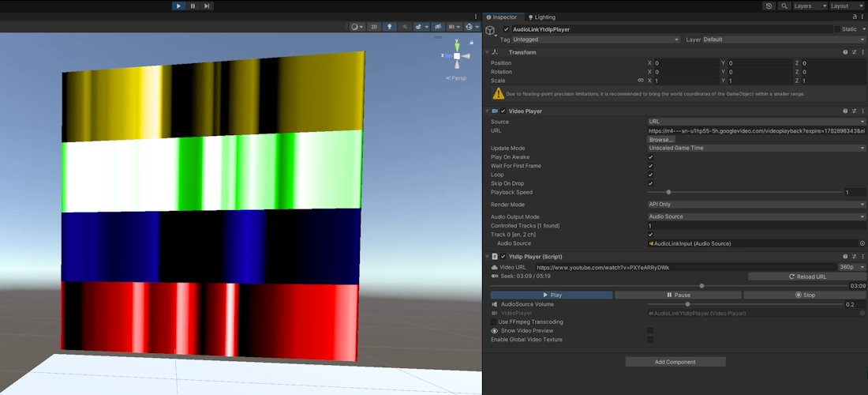The image size is (868, 395).
Task: Collapse the Transform component foldout
Action: pos(487,52)
